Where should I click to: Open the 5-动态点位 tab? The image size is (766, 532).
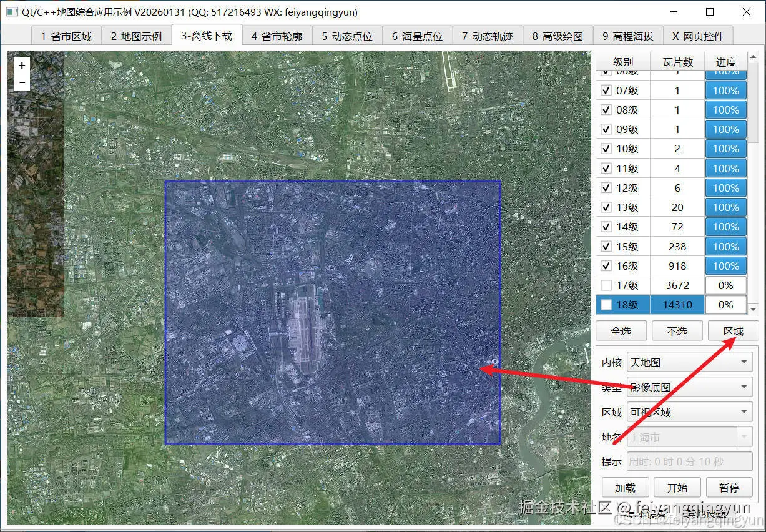click(x=347, y=36)
